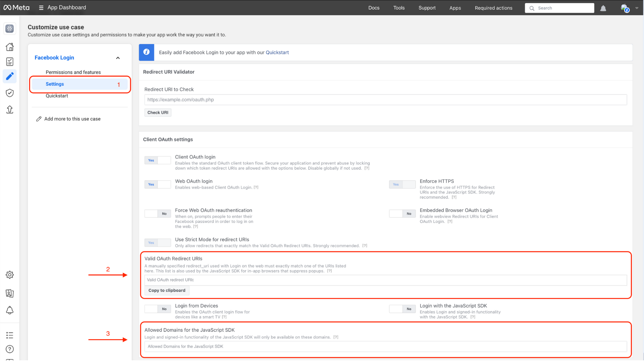This screenshot has height=362, width=644.
Task: Open help [?] for Web OAuth login
Action: 256,187
